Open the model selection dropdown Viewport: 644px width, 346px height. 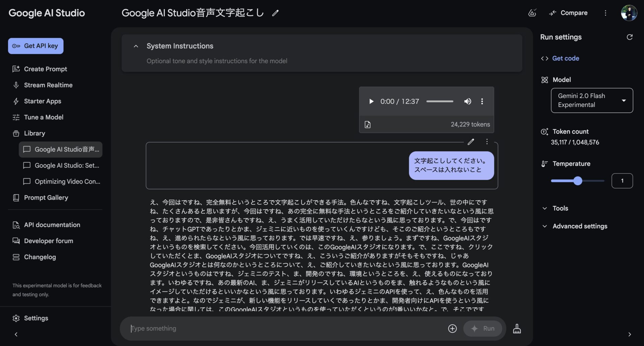click(x=591, y=100)
